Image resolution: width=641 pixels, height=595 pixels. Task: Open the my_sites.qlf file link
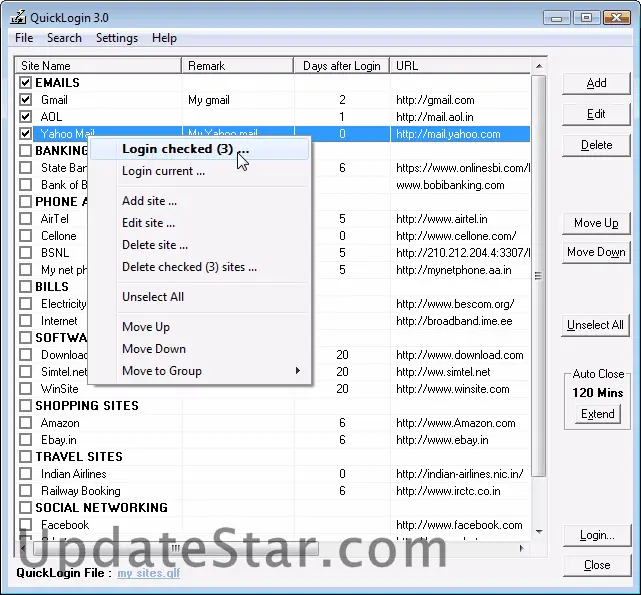(x=149, y=573)
